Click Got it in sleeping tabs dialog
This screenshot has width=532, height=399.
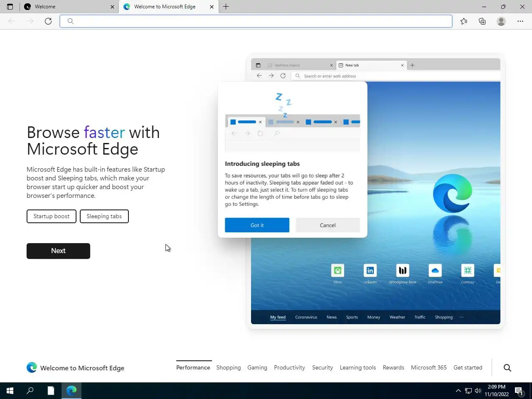[257, 225]
